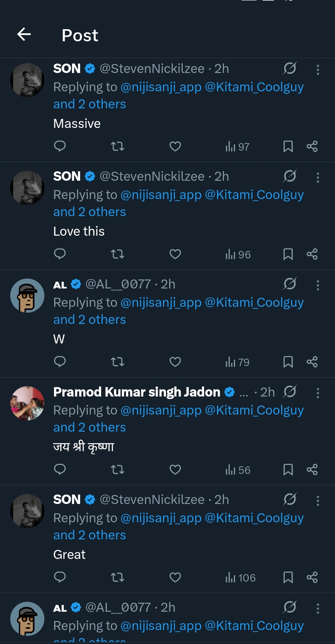Screen dimensions: 335x644
Task: Open @Kitami_Coolguy mention in "Love this" reply
Action: pos(254,195)
